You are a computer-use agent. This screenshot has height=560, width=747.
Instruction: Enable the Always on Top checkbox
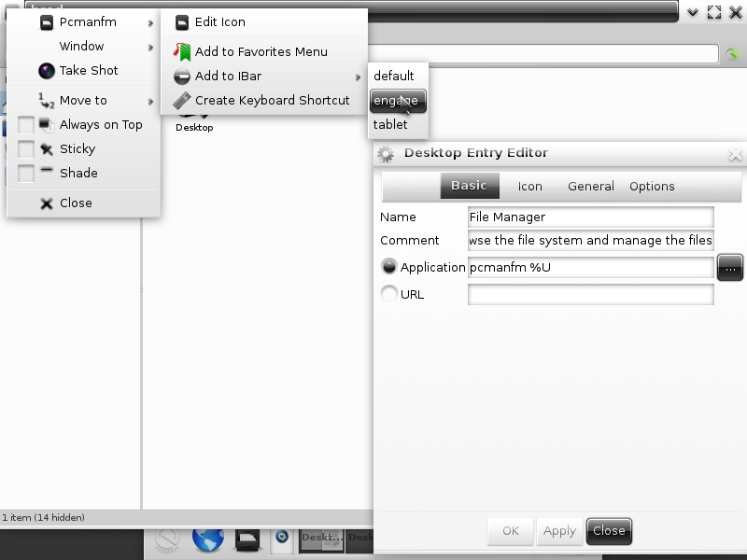pos(26,125)
